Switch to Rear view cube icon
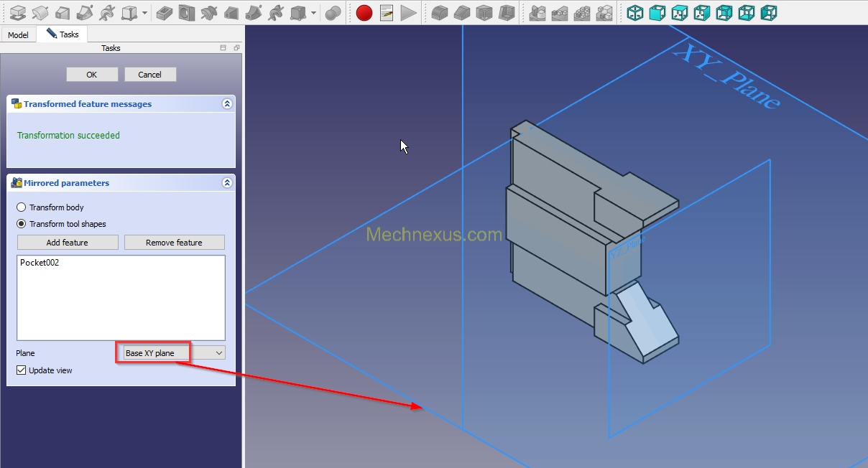Viewport: 868px width, 468px height. click(x=724, y=12)
